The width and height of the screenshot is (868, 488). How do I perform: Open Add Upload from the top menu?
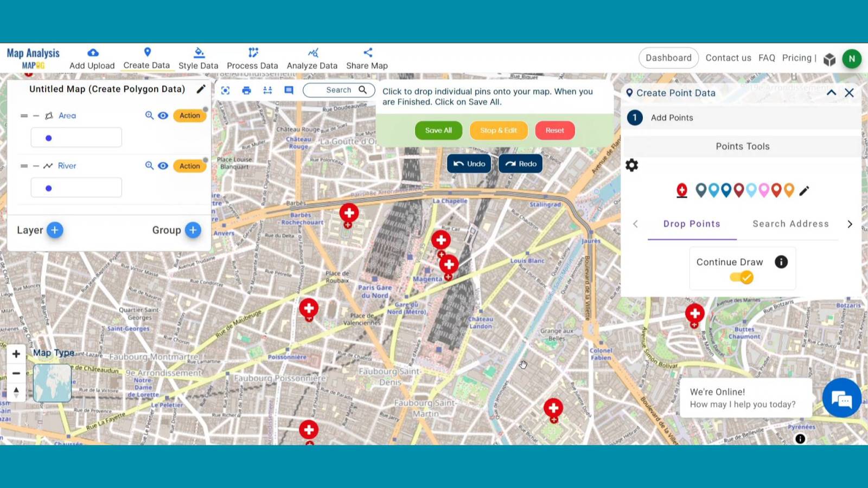pos(92,59)
